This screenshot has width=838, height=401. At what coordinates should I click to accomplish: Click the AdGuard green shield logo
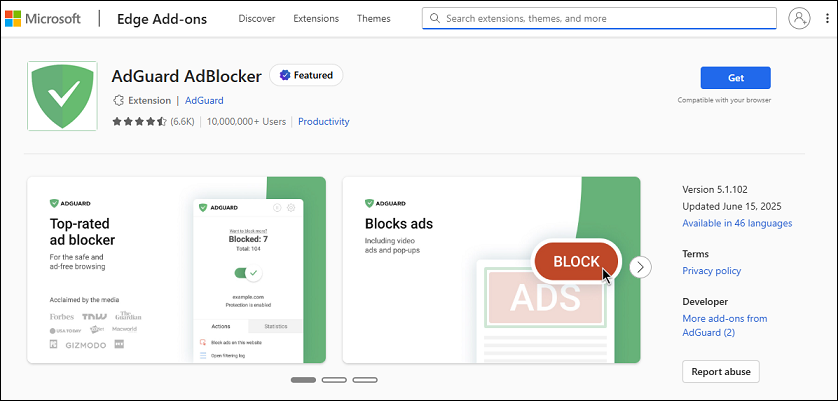click(x=62, y=96)
